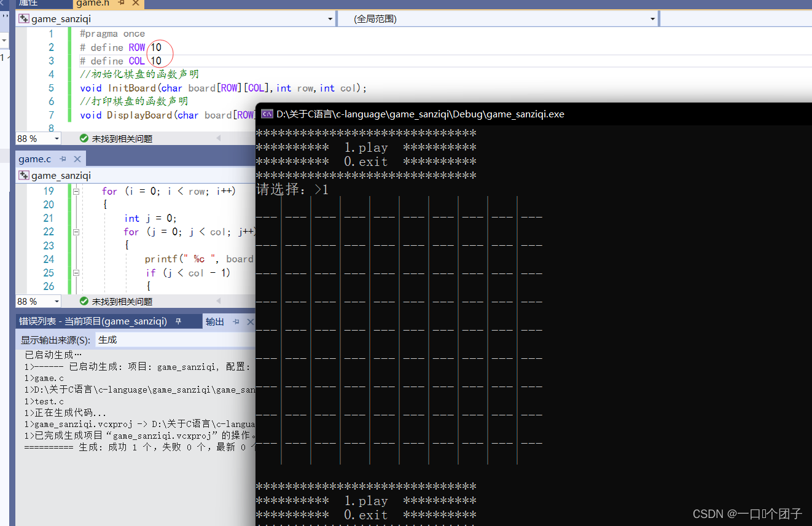Click the 请选择: >1 prompt in console
The image size is (812, 526).
pos(292,190)
